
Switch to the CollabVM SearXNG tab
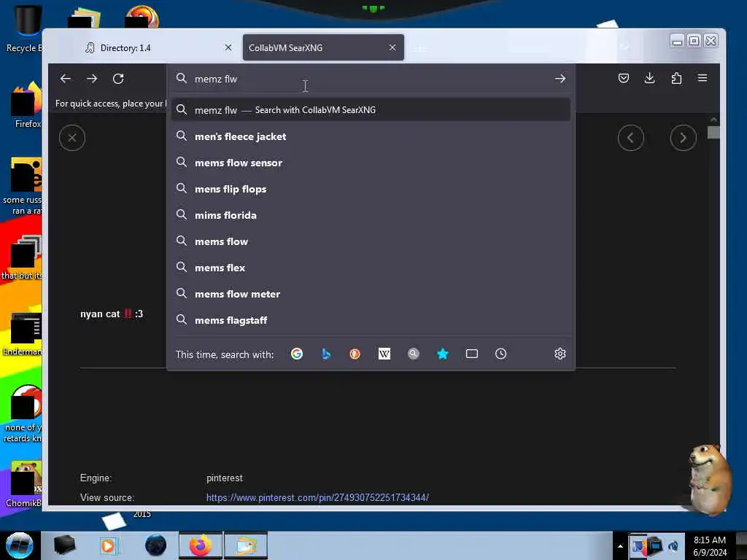[x=323, y=47]
